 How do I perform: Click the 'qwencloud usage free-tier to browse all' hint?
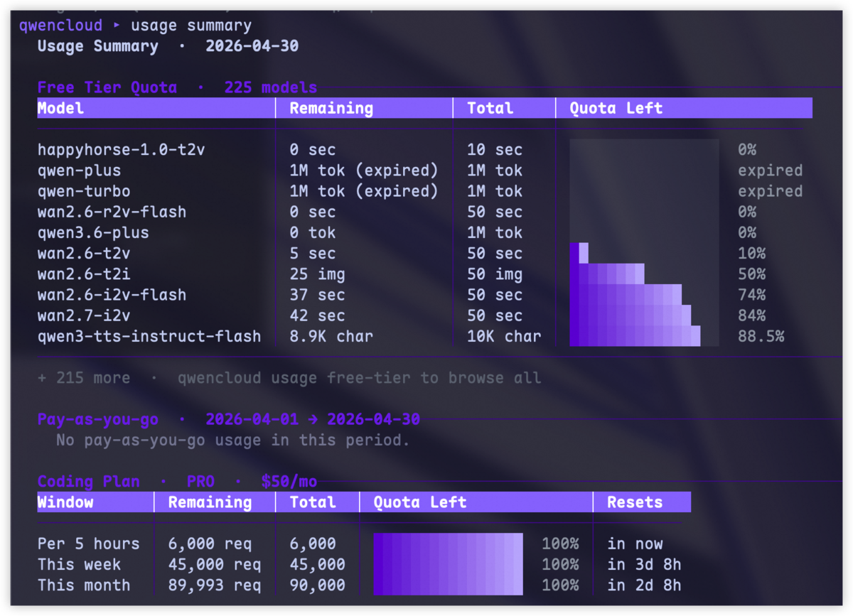pos(360,378)
